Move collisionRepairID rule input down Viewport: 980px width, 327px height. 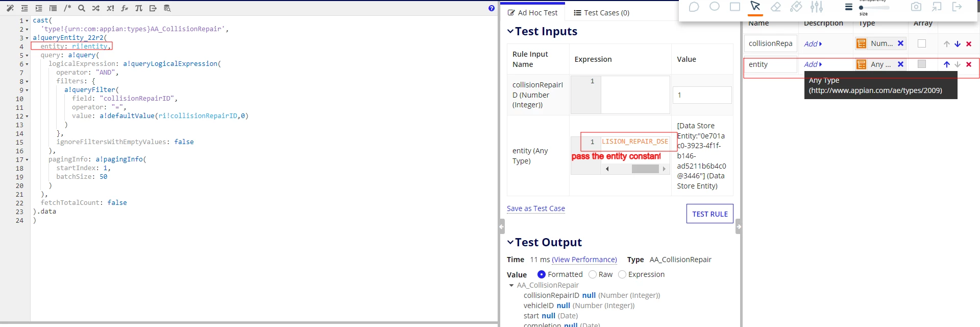(958, 44)
